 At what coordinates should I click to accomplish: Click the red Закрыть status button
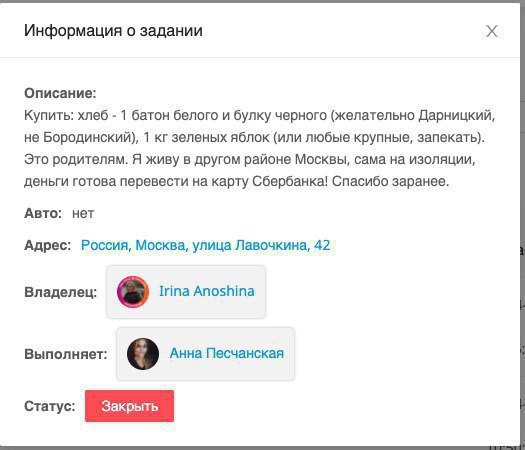(130, 406)
